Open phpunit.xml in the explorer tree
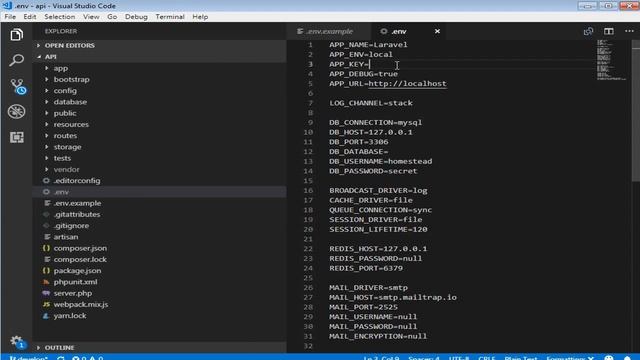Image resolution: width=640 pixels, height=360 pixels. click(159, 282)
